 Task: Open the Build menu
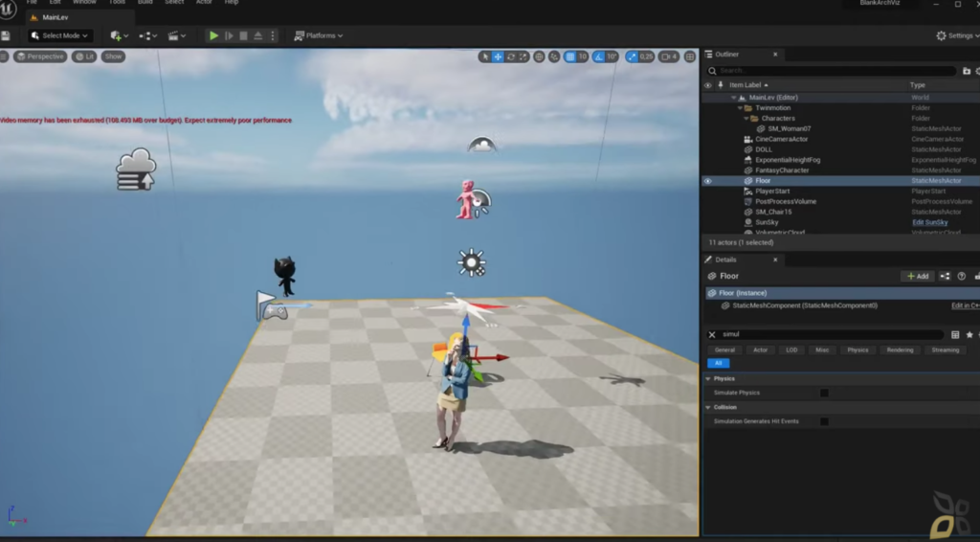(x=145, y=3)
